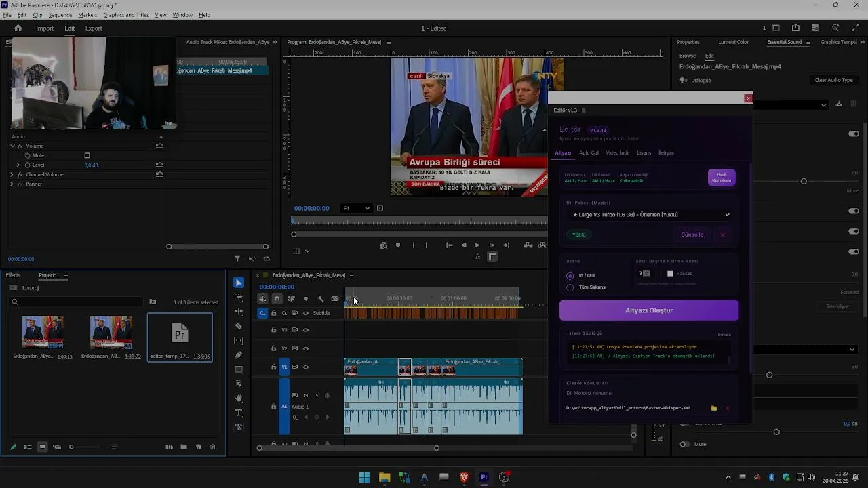The image size is (868, 488).
Task: Select the editor_temp project item thumbnail
Action: (x=180, y=333)
